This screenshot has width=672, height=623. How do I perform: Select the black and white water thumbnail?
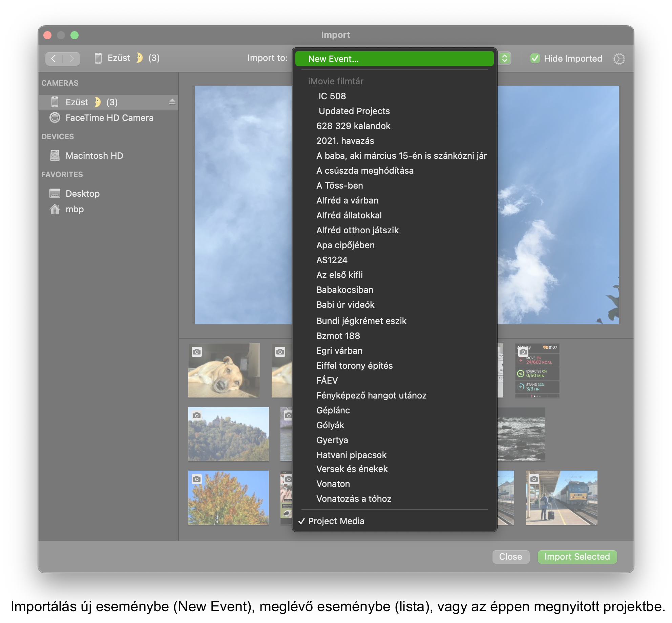522,434
